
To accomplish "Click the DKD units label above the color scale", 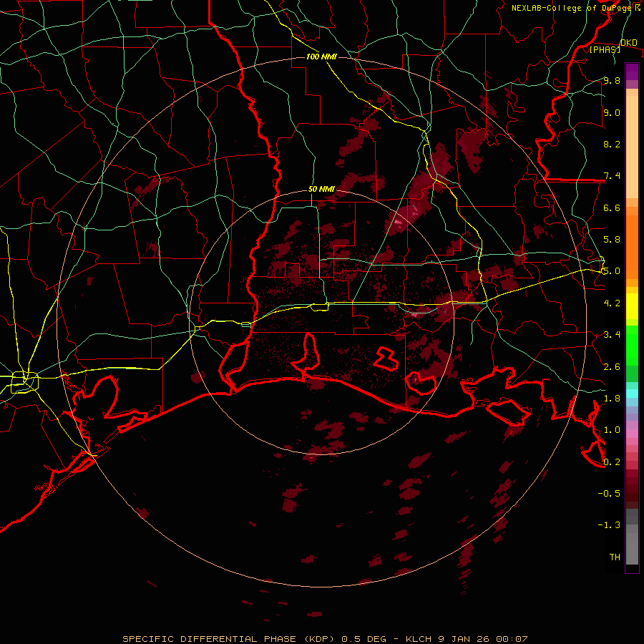I will click(629, 42).
